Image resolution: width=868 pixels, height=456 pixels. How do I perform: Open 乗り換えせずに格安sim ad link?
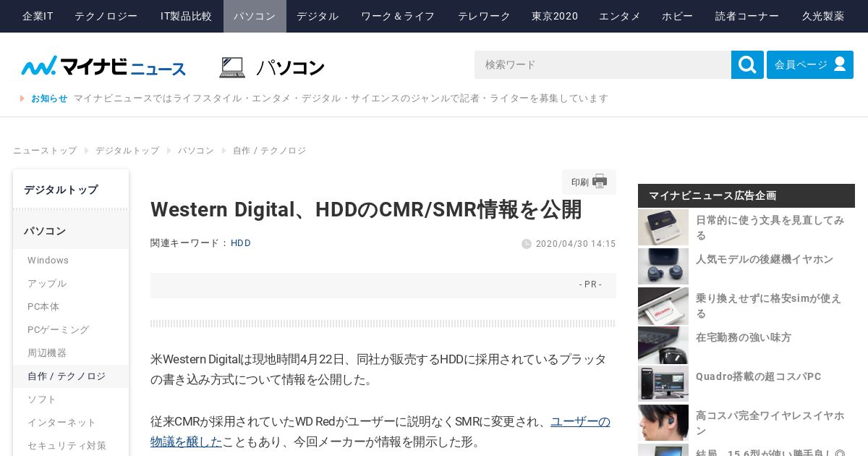point(768,305)
